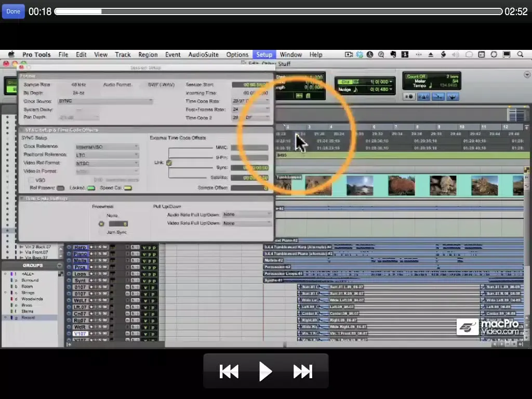Toggle the Link checkbox for time code offsets
Image resolution: width=532 pixels, height=399 pixels.
169,163
